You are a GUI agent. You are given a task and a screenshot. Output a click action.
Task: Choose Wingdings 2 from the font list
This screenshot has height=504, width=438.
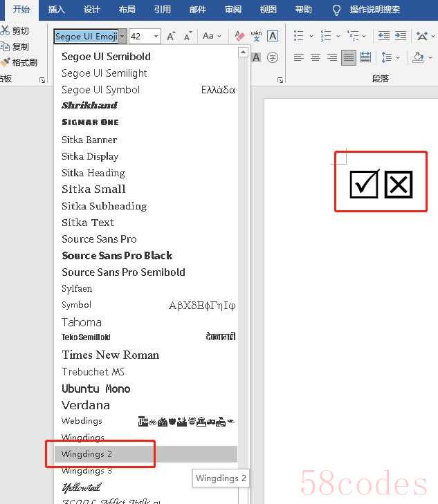click(x=146, y=454)
